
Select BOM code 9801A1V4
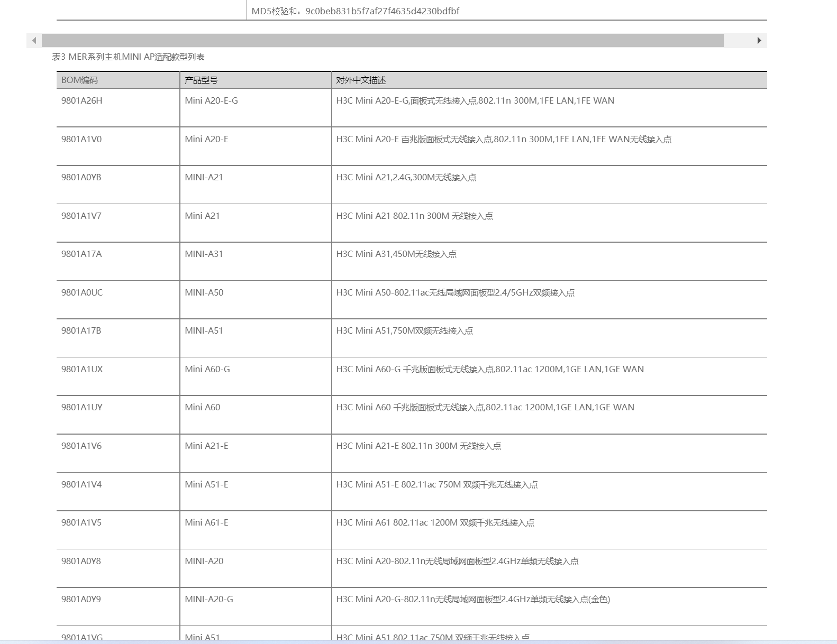coord(81,484)
